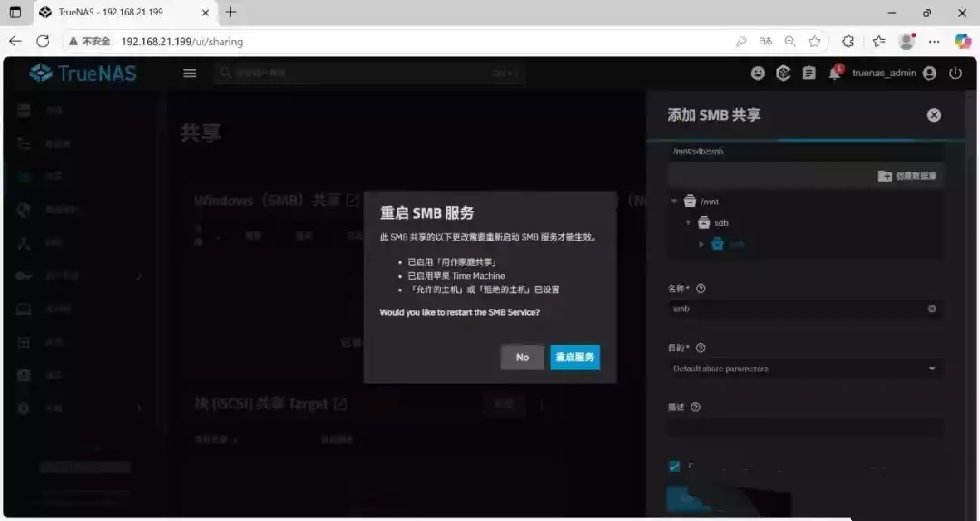Expand the smb dataset tree node
Image resolution: width=980 pixels, height=521 pixels.
point(701,244)
